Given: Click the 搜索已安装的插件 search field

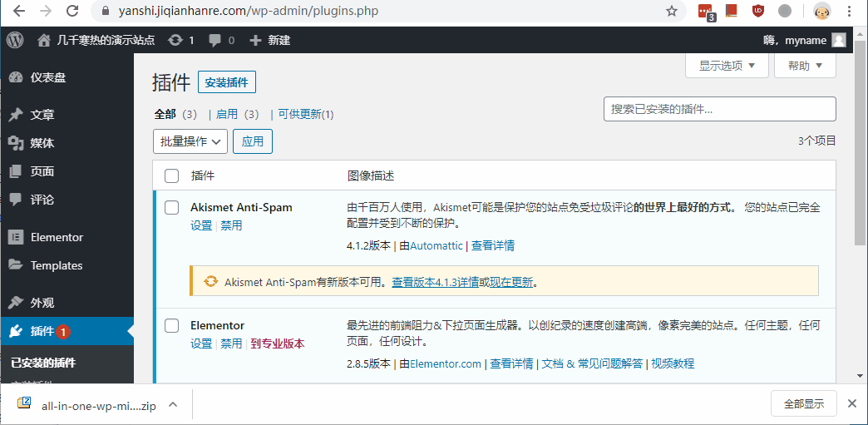Looking at the screenshot, I should pyautogui.click(x=720, y=109).
